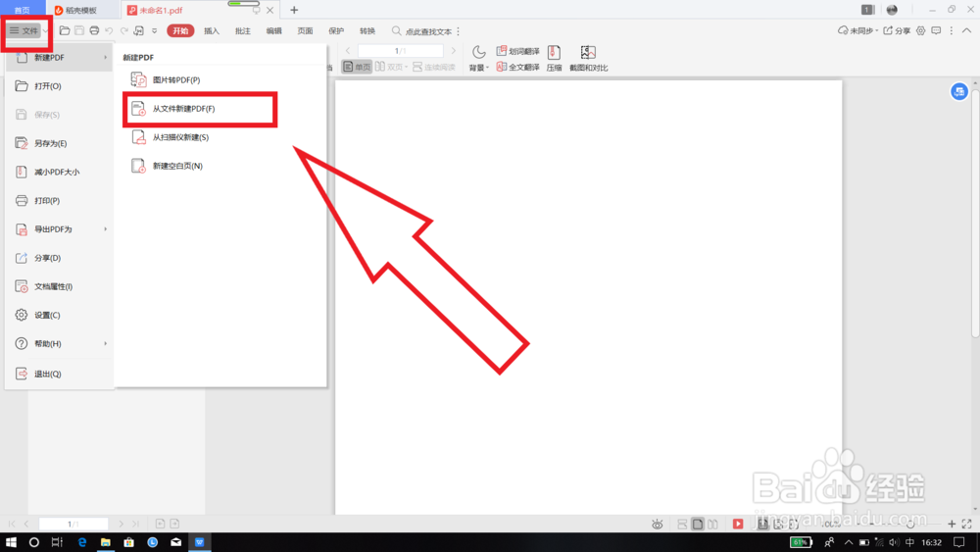The width and height of the screenshot is (980, 552).
Task: Click the 全文翻译 full text translate tool
Action: tap(517, 67)
